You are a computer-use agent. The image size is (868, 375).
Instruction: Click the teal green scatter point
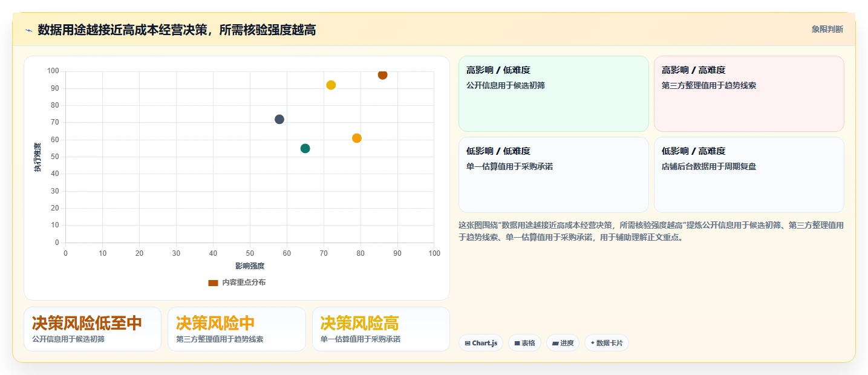coord(305,148)
